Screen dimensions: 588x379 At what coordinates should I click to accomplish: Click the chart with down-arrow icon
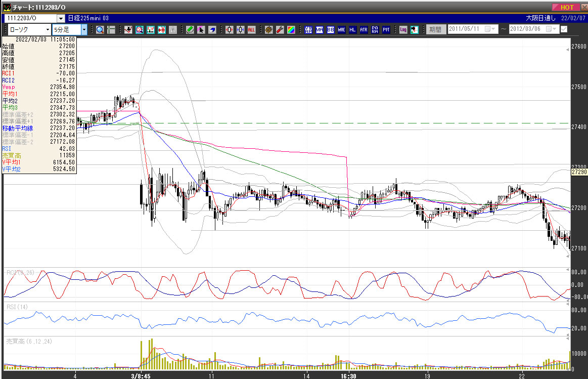(128, 30)
